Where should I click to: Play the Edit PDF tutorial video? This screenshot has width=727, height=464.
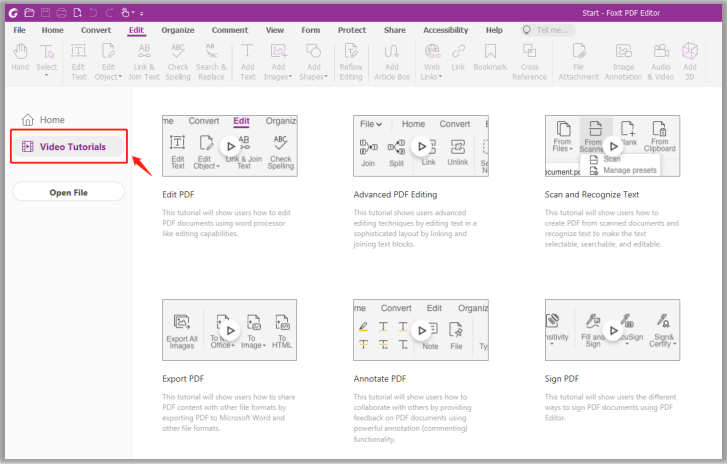tap(230, 146)
